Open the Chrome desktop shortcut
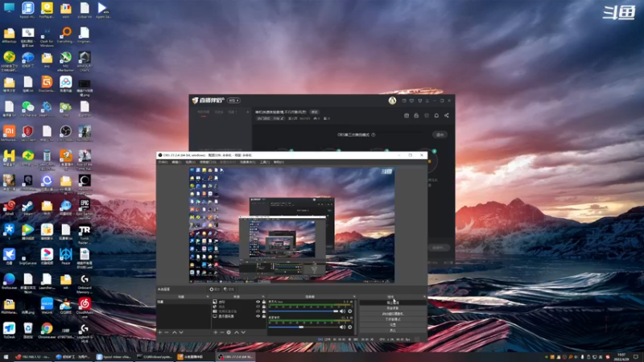644x362 pixels. 47,331
